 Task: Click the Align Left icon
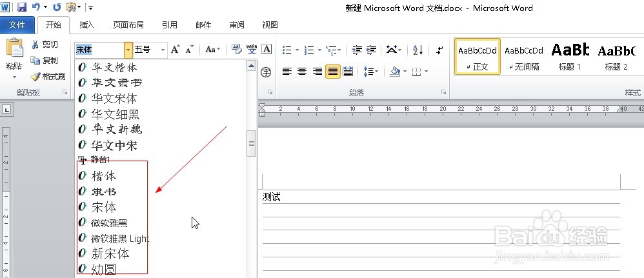coord(287,72)
